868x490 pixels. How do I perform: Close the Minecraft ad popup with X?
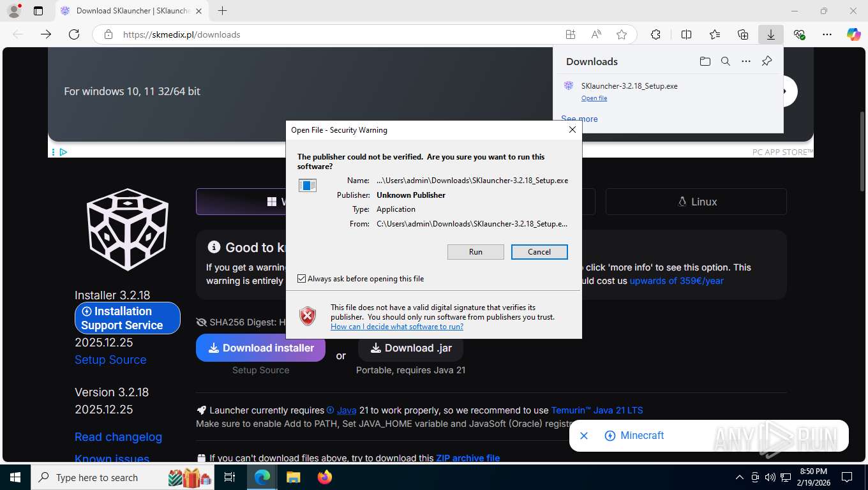point(583,436)
